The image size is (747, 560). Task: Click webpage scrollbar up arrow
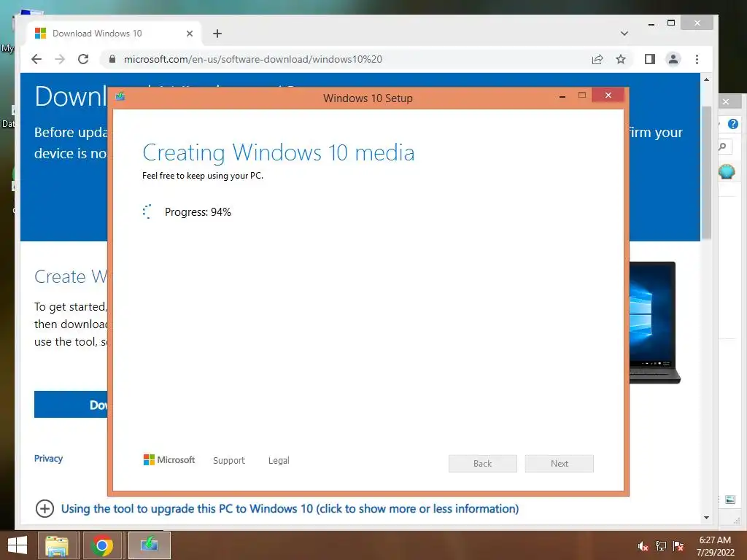click(x=706, y=79)
